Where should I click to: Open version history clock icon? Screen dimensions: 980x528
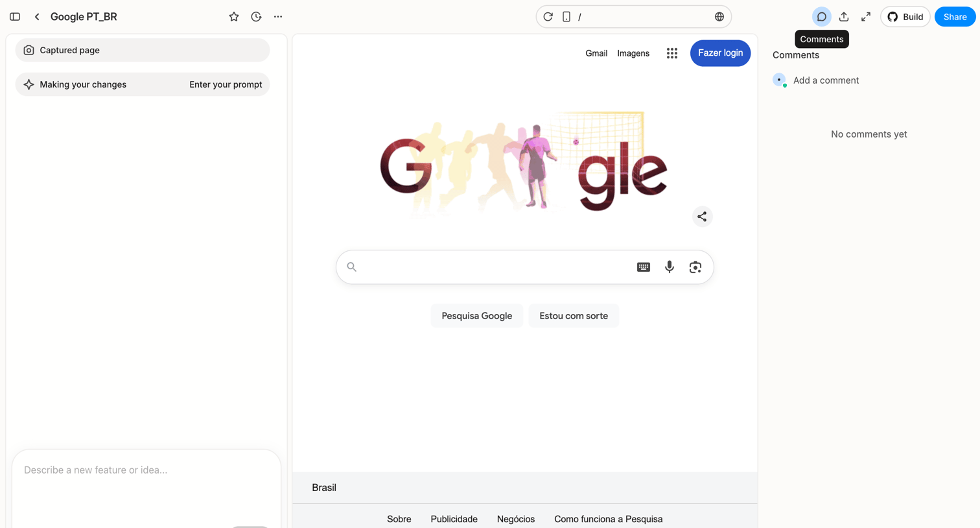click(256, 17)
